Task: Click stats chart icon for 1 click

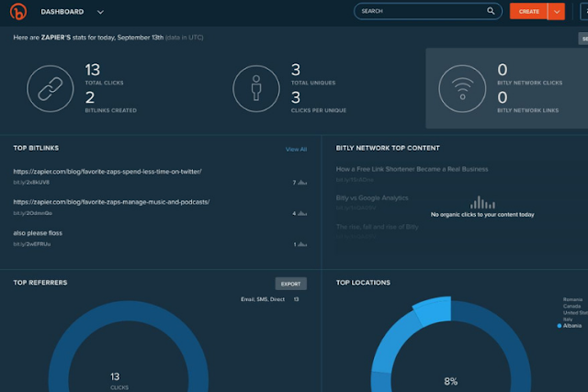Action: (x=302, y=244)
